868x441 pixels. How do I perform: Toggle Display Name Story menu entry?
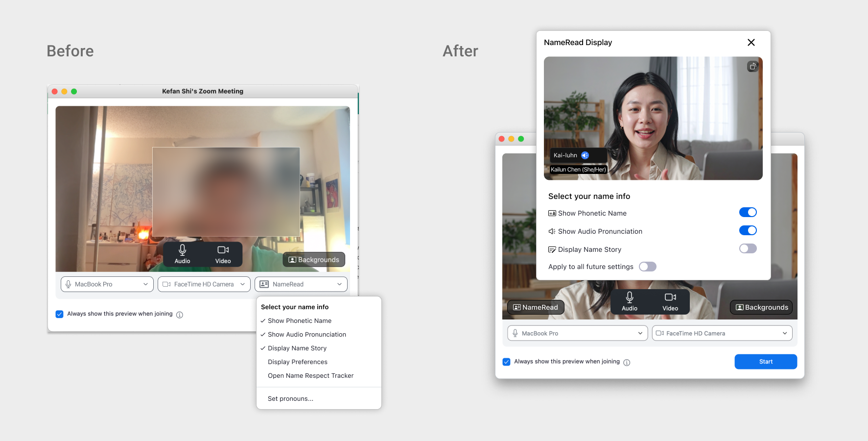(319, 348)
